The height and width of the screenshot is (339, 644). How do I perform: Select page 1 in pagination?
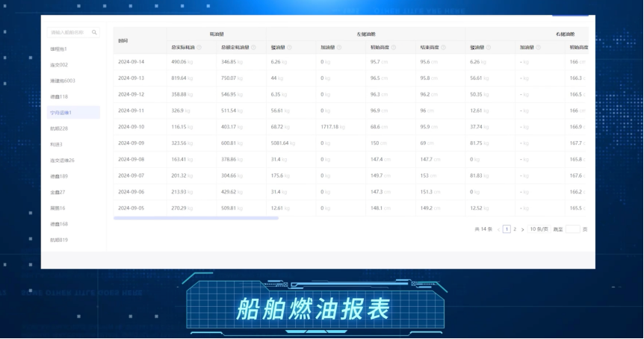[507, 229]
